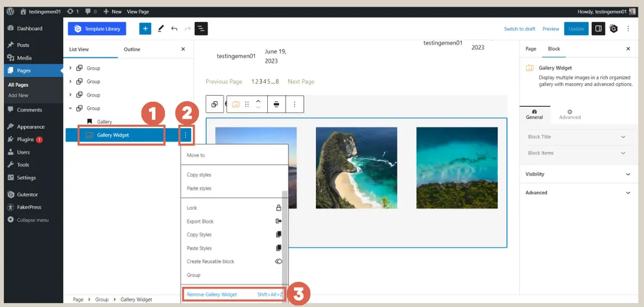Select the Tools pencil icon
This screenshot has height=307, width=644.
(x=160, y=29)
